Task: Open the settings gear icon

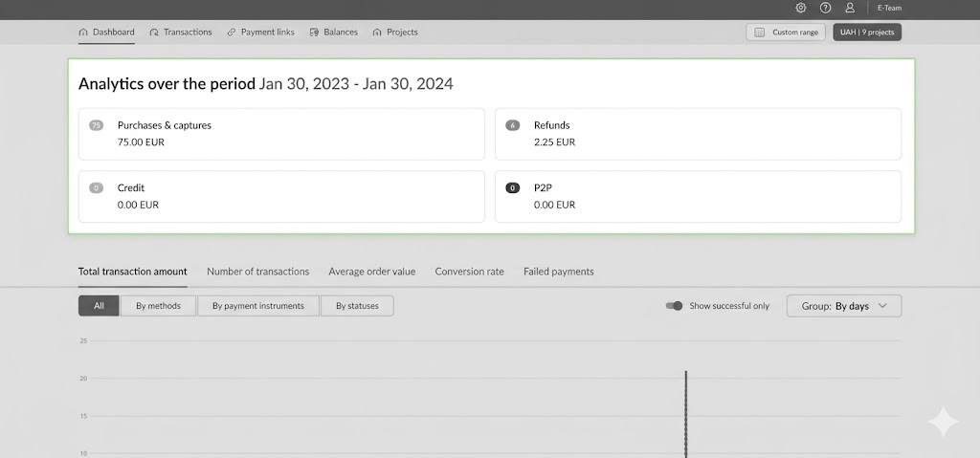Action: click(x=801, y=8)
